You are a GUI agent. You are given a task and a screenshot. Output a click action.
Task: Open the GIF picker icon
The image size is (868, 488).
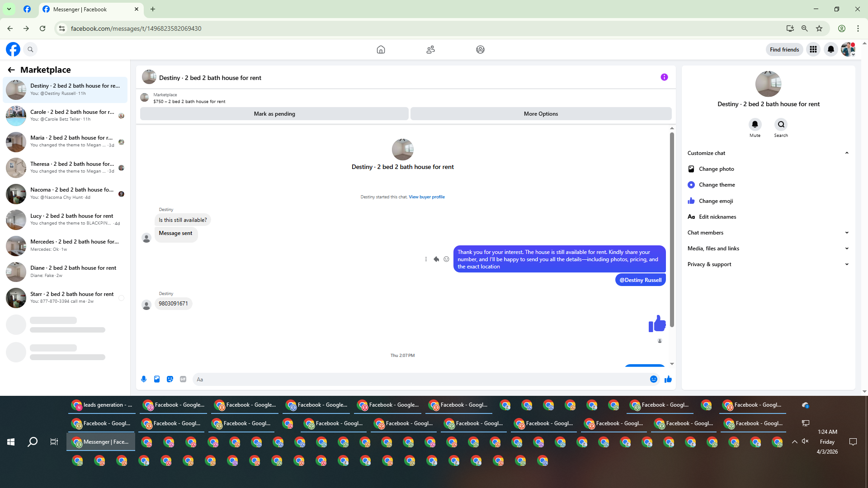point(183,379)
